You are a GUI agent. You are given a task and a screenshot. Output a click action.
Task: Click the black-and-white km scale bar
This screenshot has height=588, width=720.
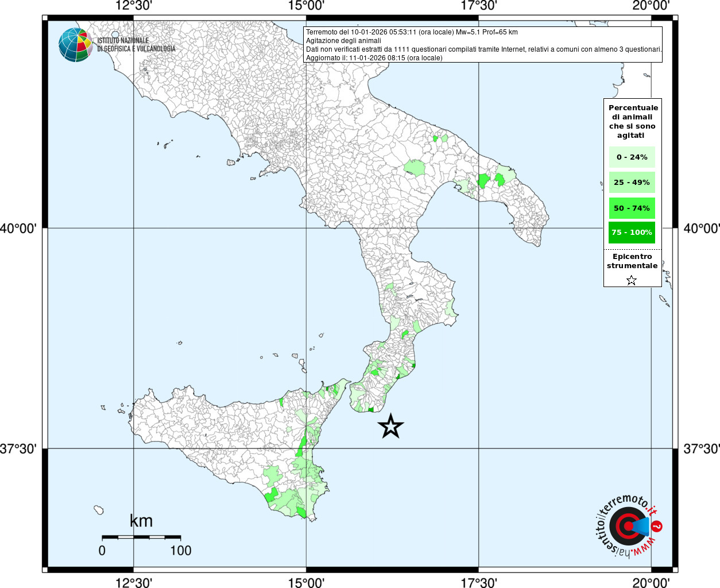click(141, 537)
